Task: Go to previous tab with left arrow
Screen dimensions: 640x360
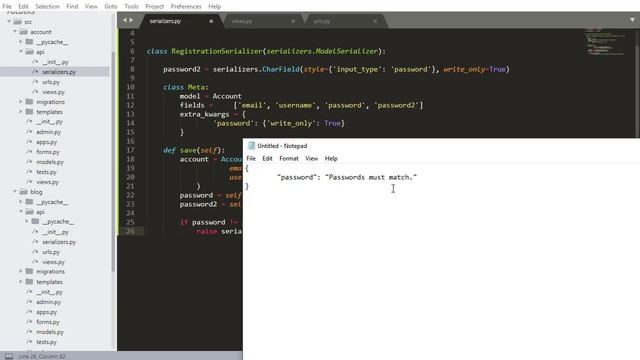Action: coord(125,20)
